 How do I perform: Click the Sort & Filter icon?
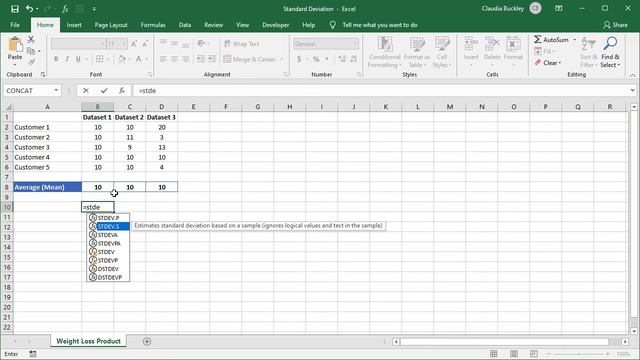pos(589,44)
